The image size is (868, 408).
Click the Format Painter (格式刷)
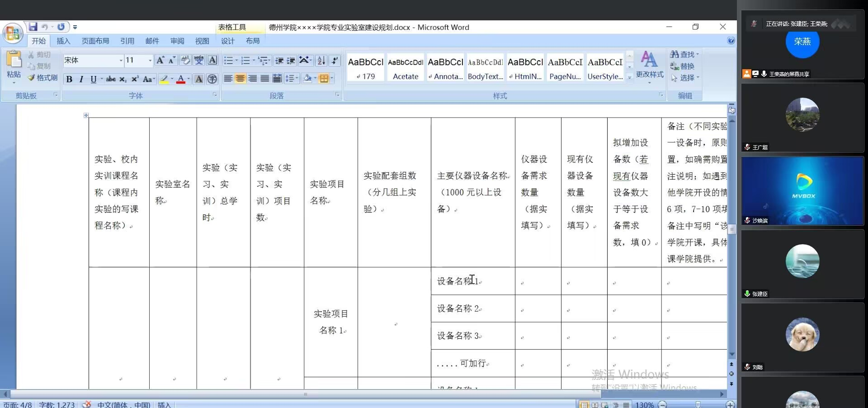tap(43, 78)
